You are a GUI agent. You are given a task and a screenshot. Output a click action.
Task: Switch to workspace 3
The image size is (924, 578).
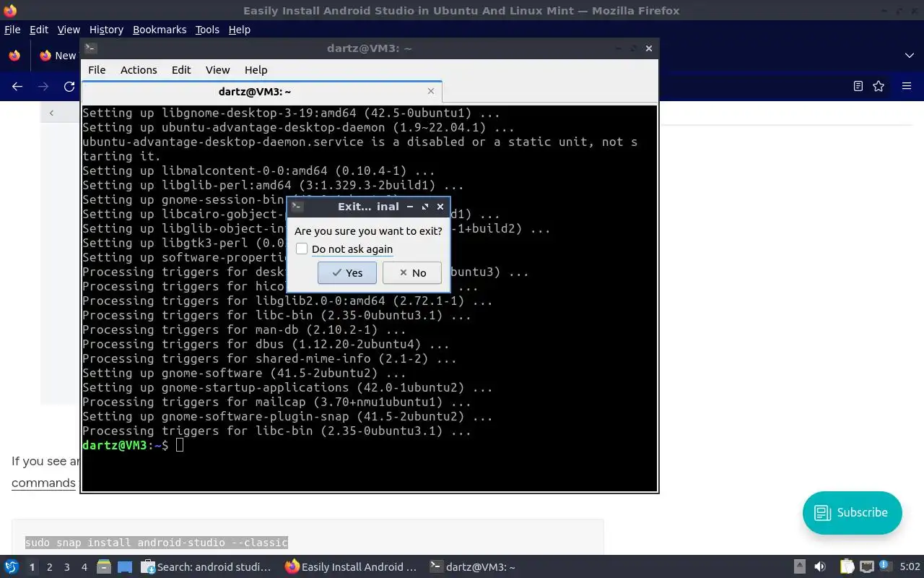click(x=66, y=567)
